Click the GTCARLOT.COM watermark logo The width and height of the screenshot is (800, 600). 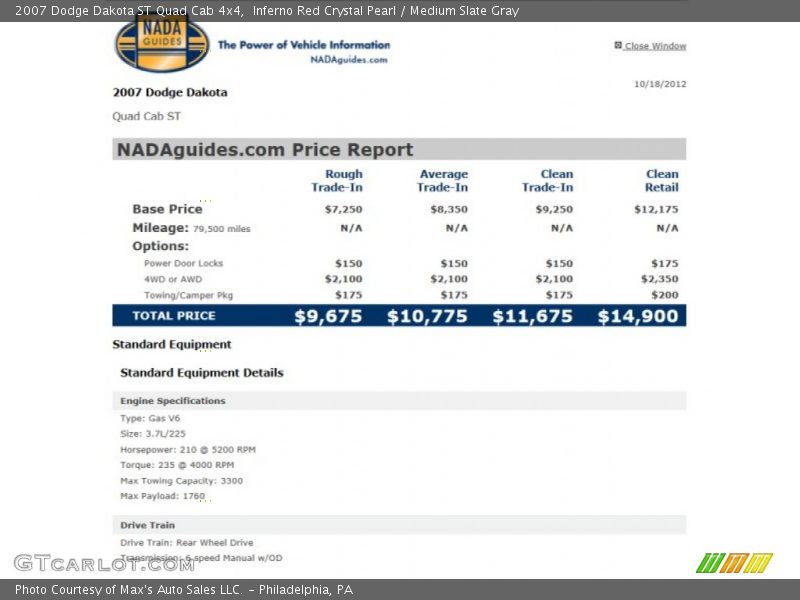104,563
